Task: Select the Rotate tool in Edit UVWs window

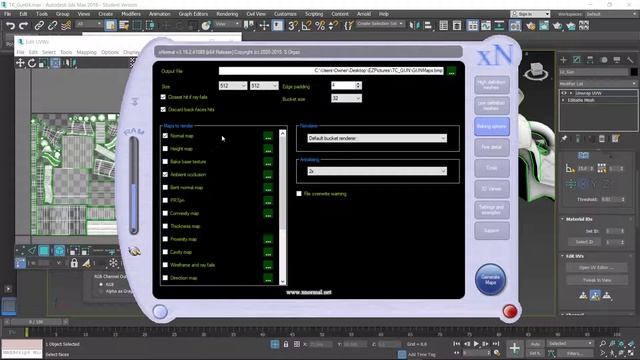Action: tap(32, 63)
